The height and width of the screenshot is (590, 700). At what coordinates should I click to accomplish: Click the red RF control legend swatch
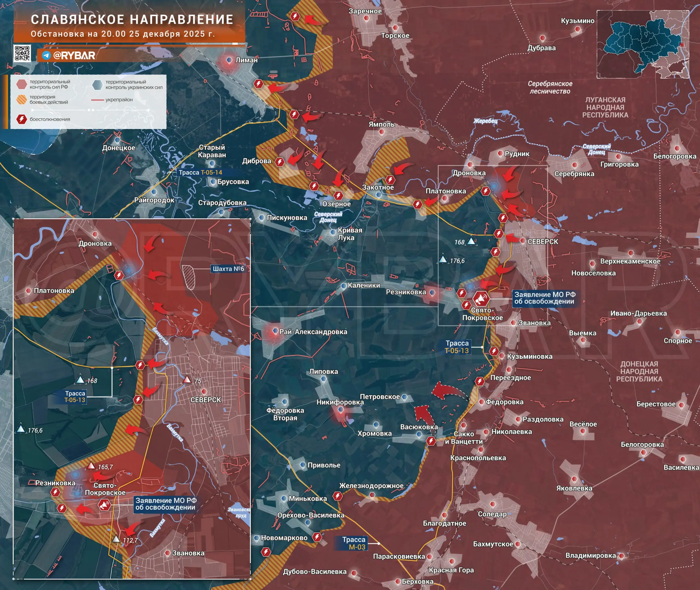pyautogui.click(x=22, y=84)
